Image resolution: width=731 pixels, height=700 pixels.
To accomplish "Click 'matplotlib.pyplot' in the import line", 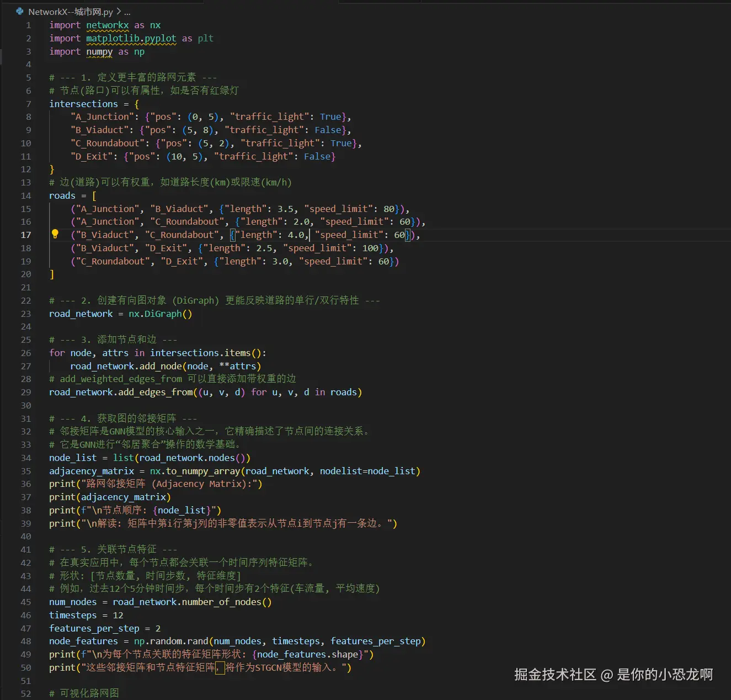I will (131, 39).
